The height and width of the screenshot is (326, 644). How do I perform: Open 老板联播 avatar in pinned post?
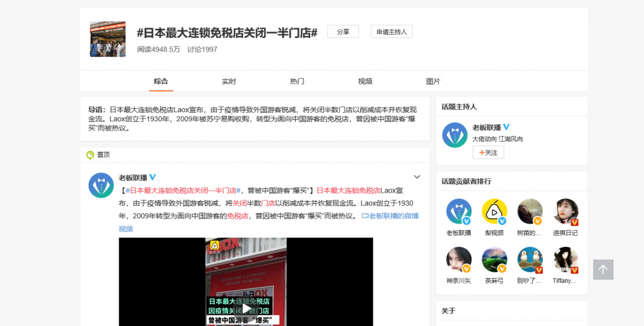[x=101, y=186]
